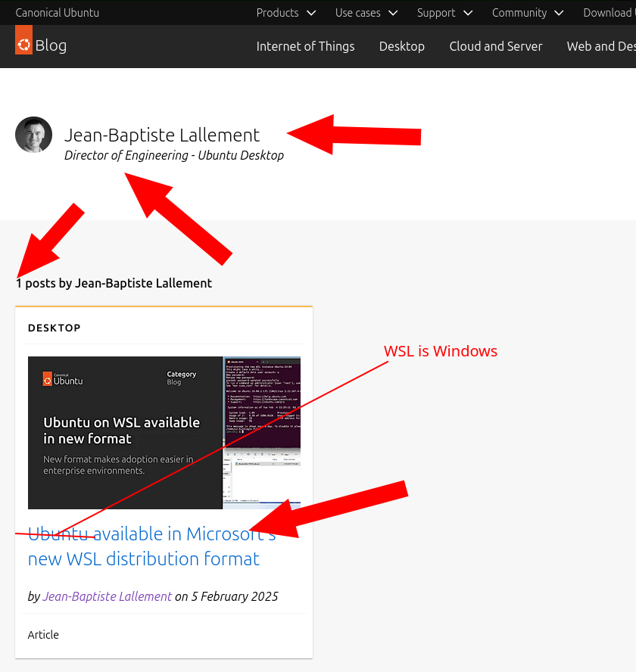Go to Cloud and Server category
The height and width of the screenshot is (672, 636).
496,46
